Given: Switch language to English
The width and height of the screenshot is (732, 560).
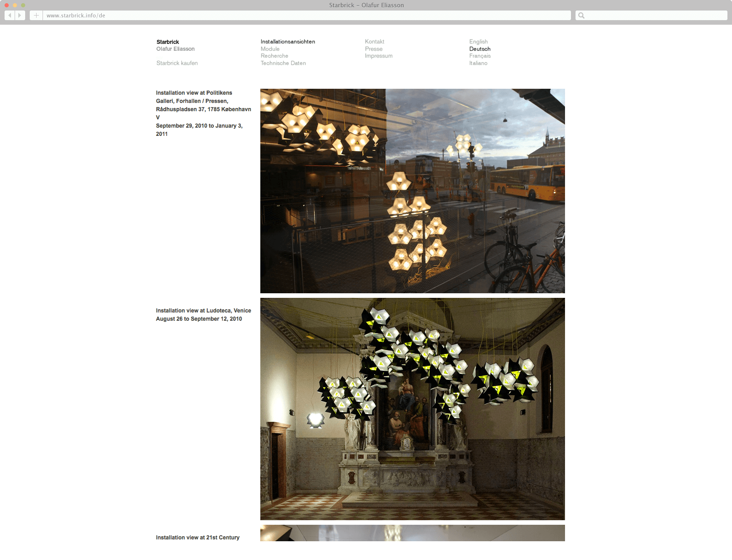Looking at the screenshot, I should [479, 42].
